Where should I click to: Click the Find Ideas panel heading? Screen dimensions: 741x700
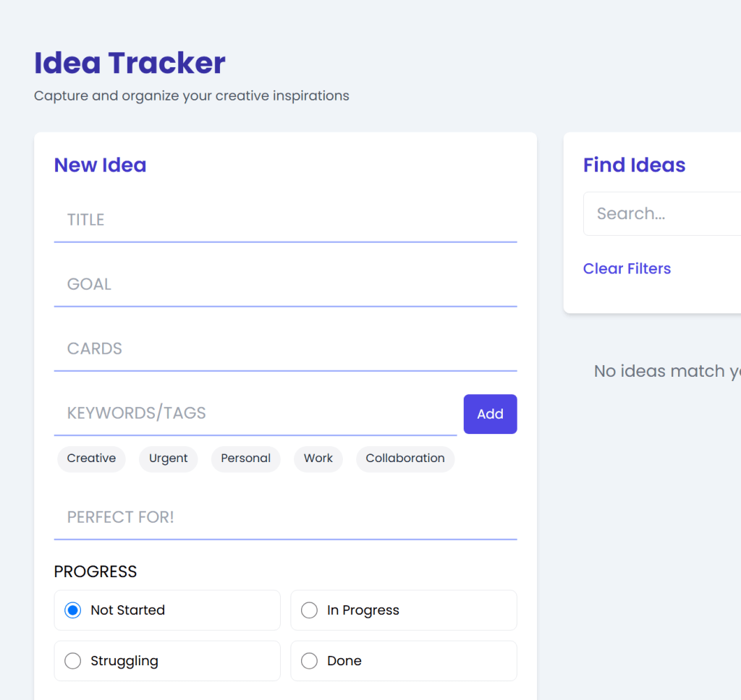(634, 166)
